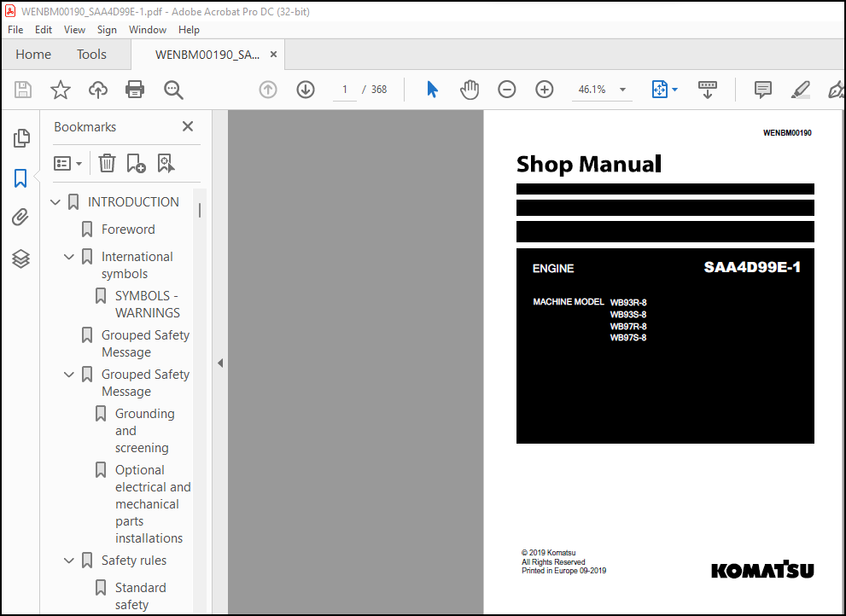This screenshot has width=846, height=616.
Task: Activate the Hand pan tool
Action: (470, 90)
